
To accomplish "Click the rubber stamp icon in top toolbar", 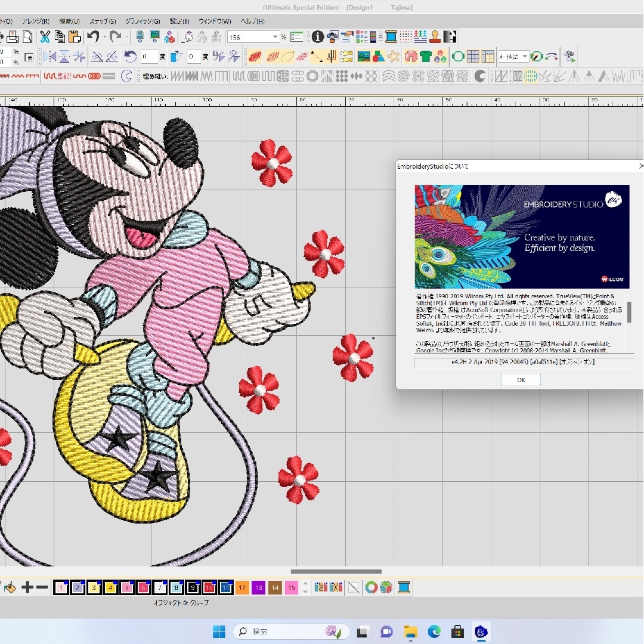I will point(435,37).
